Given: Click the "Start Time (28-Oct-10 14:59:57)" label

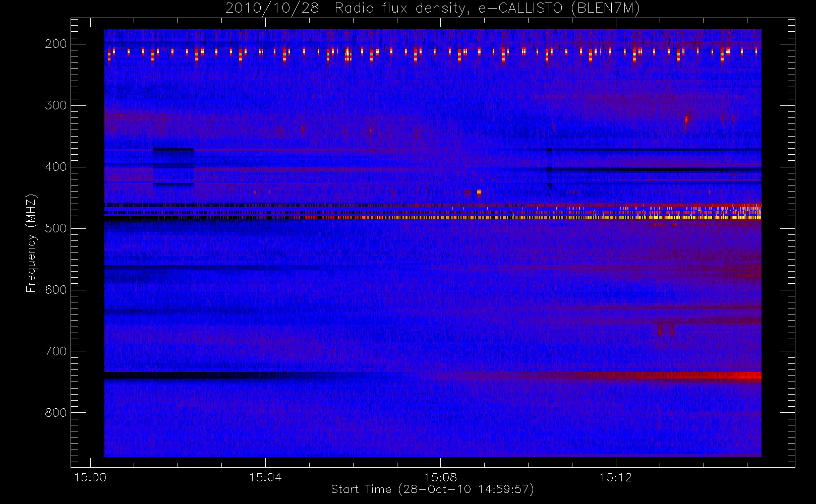Looking at the screenshot, I should pyautogui.click(x=432, y=489).
